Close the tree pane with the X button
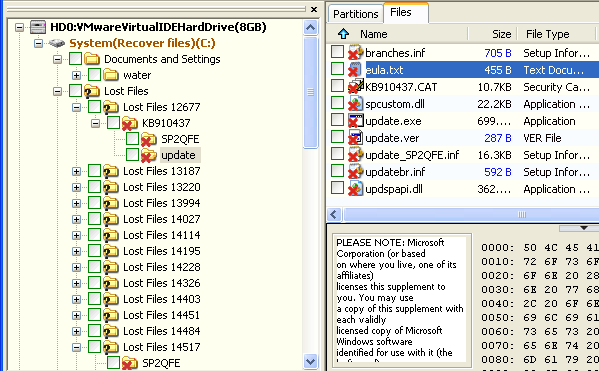 coord(314,9)
